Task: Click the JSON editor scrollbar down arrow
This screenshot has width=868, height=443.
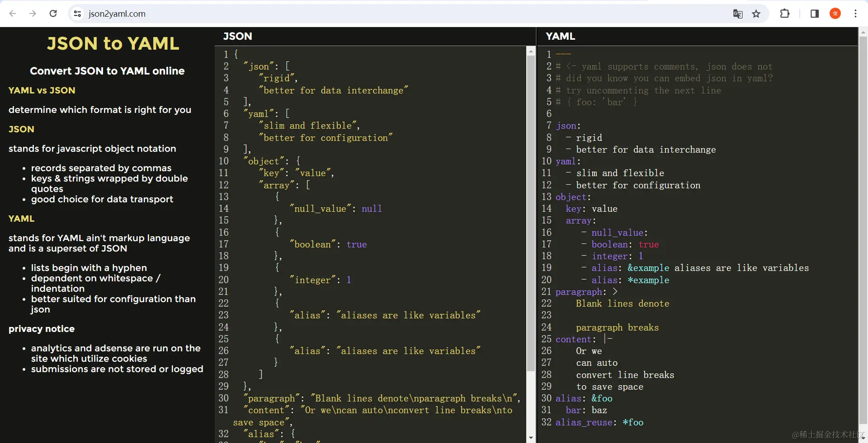Action: [x=531, y=438]
